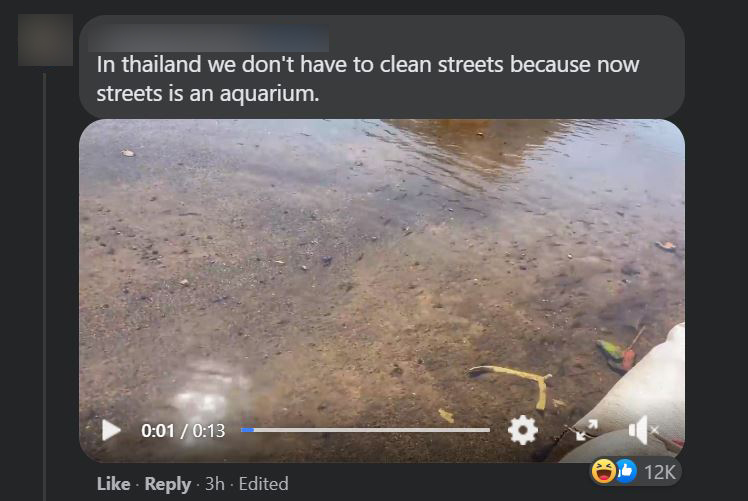Click the comment text about Thailand streets
748x501 pixels.
pos(367,79)
